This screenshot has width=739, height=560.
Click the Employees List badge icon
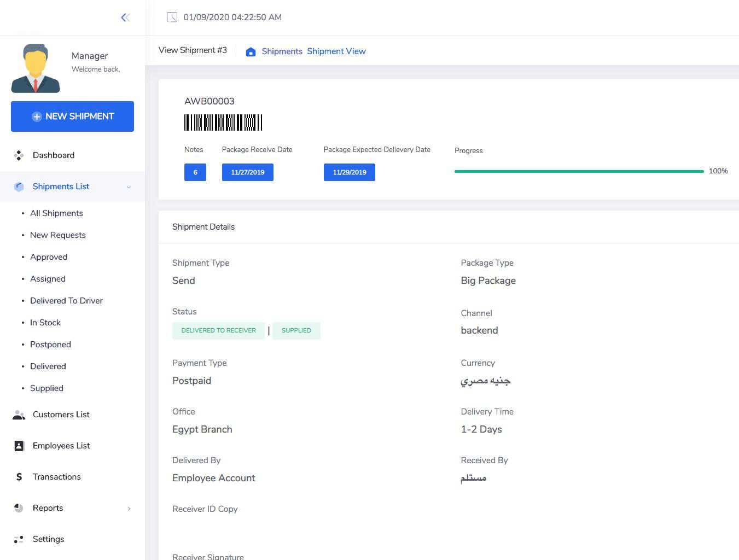tap(19, 446)
